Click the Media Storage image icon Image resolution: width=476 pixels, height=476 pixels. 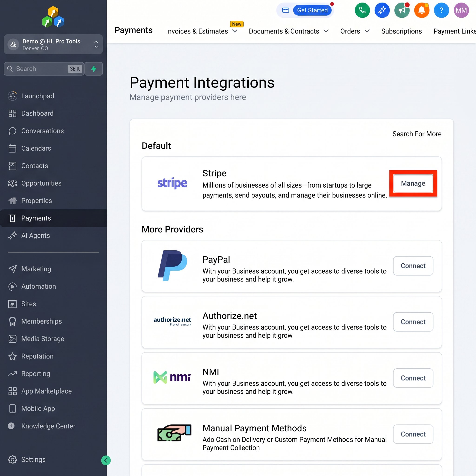click(x=12, y=339)
